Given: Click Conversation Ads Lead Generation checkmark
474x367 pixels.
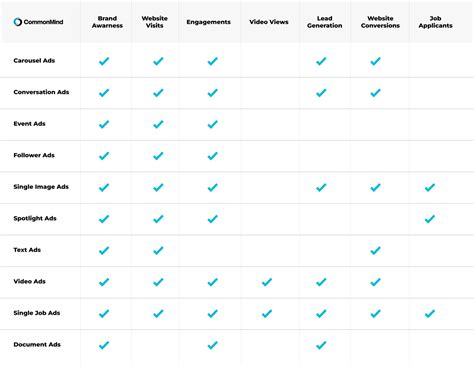Looking at the screenshot, I should click(x=321, y=93).
